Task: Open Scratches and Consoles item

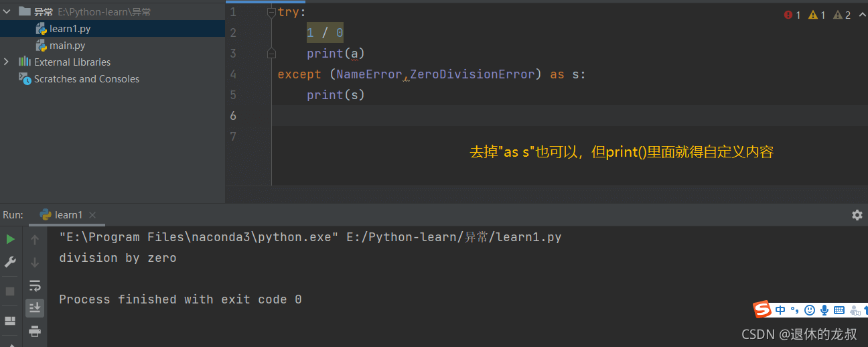Action: [x=86, y=79]
